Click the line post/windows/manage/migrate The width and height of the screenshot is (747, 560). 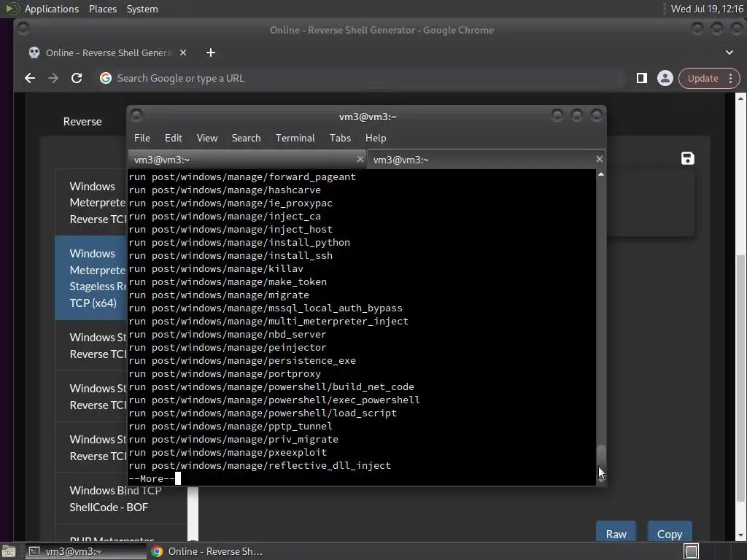click(x=219, y=295)
